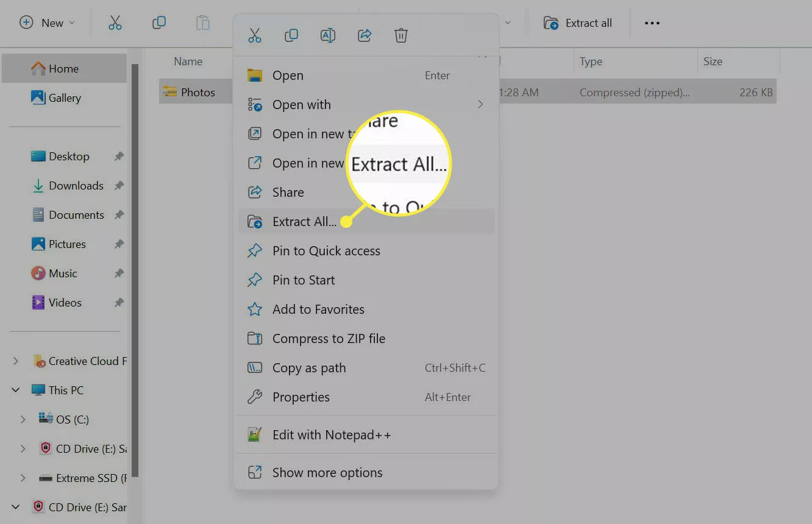Sort by the Name column header
The height and width of the screenshot is (524, 812).
point(188,62)
